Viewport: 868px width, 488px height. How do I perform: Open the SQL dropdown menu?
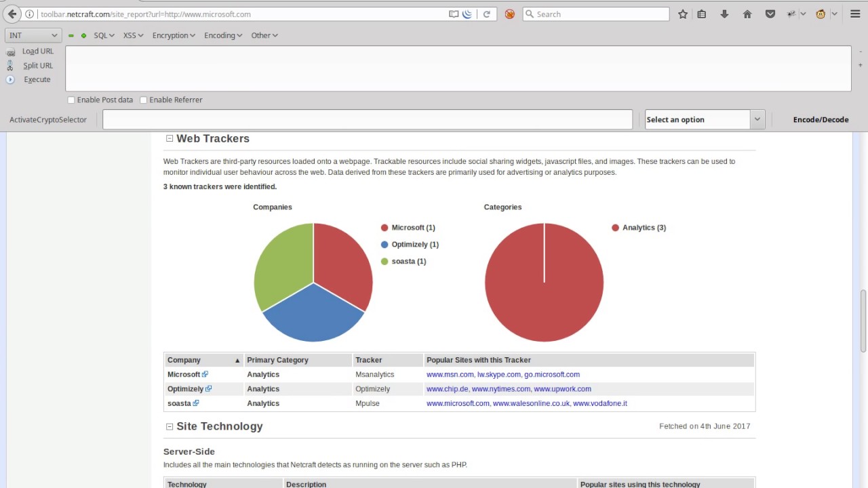click(104, 35)
